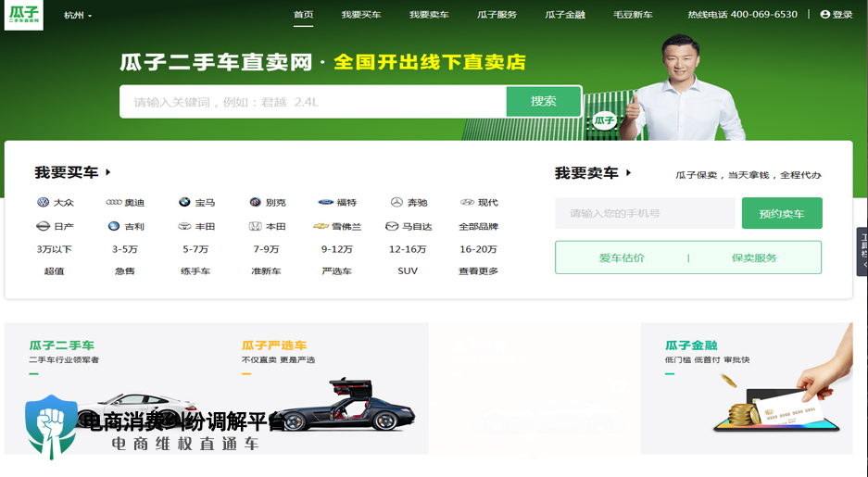Click the 预约卖车 button
This screenshot has height=477, width=868.
tap(782, 213)
